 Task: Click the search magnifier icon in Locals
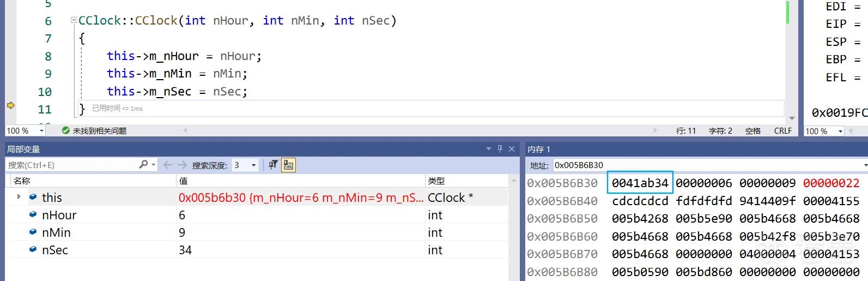coord(143,165)
